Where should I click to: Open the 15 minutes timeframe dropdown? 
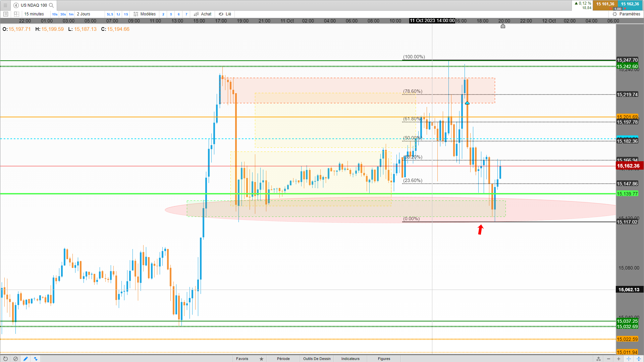34,14
